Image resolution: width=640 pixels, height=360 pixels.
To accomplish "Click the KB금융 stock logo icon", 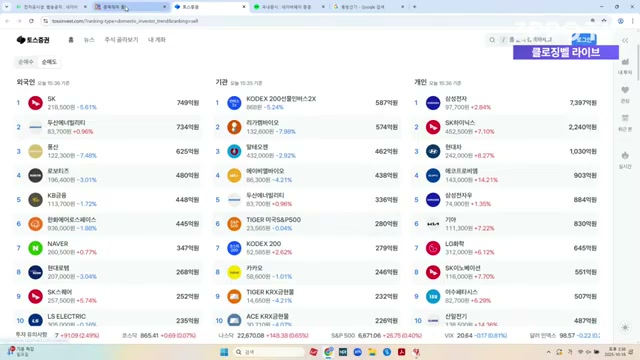I will click(x=36, y=200).
